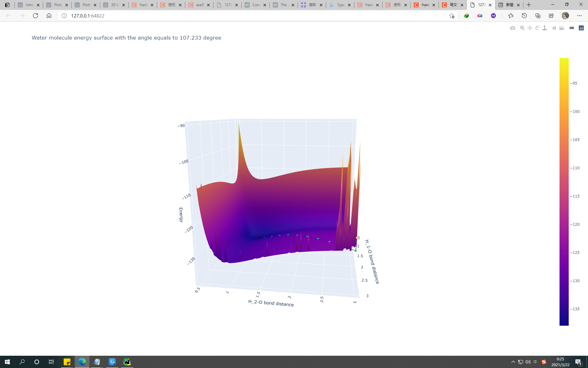
Task: Open a new browser tab
Action: pos(529,5)
